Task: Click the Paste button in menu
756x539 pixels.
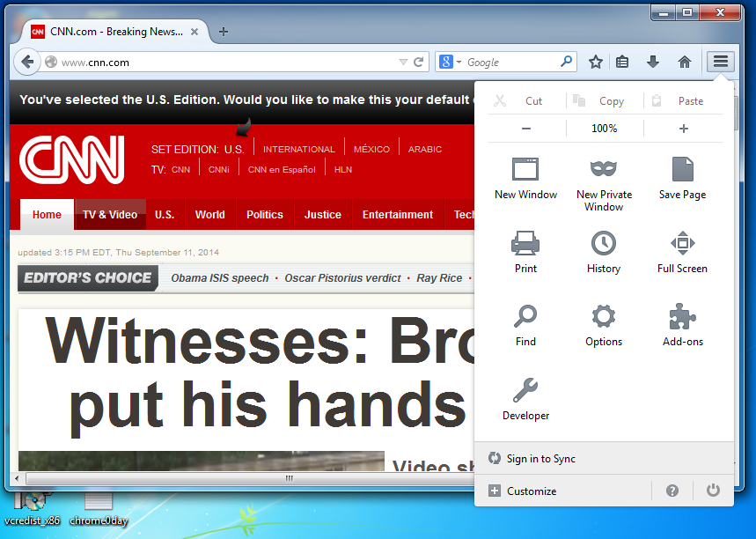Action: click(x=683, y=101)
